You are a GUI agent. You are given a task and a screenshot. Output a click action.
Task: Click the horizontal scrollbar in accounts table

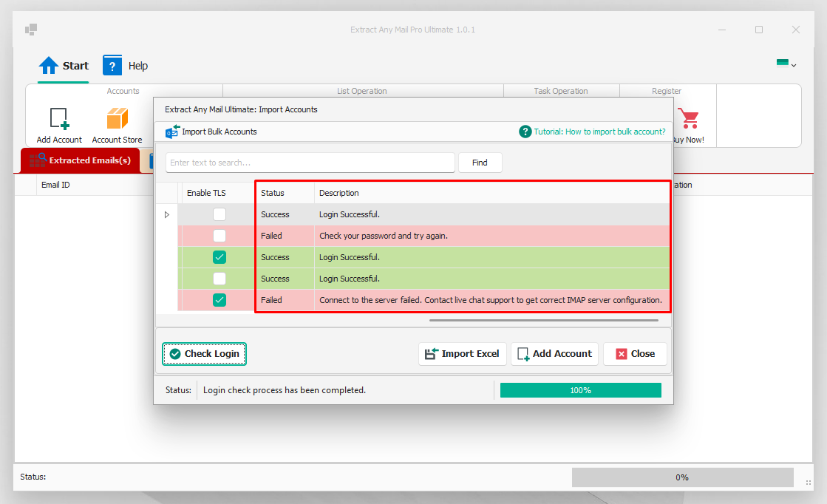point(544,320)
